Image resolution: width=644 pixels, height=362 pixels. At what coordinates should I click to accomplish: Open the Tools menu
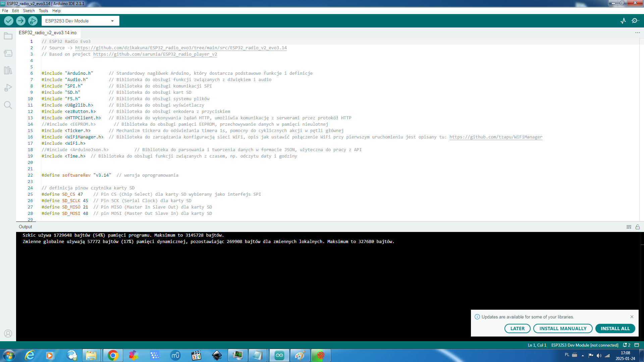pyautogui.click(x=43, y=11)
